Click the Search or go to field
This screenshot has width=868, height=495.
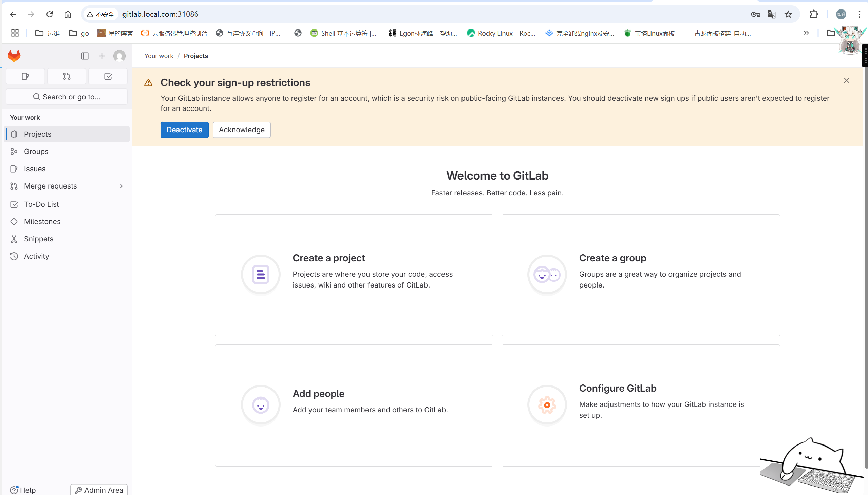click(67, 97)
